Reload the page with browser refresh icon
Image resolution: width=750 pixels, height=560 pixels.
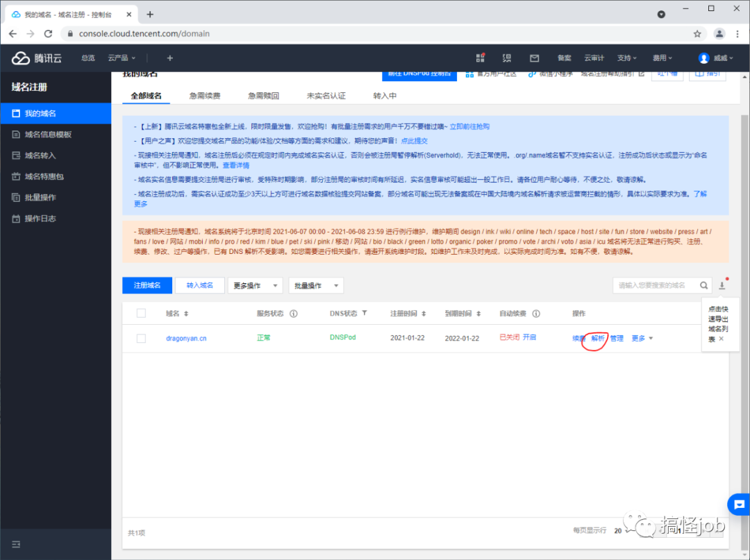click(x=48, y=33)
